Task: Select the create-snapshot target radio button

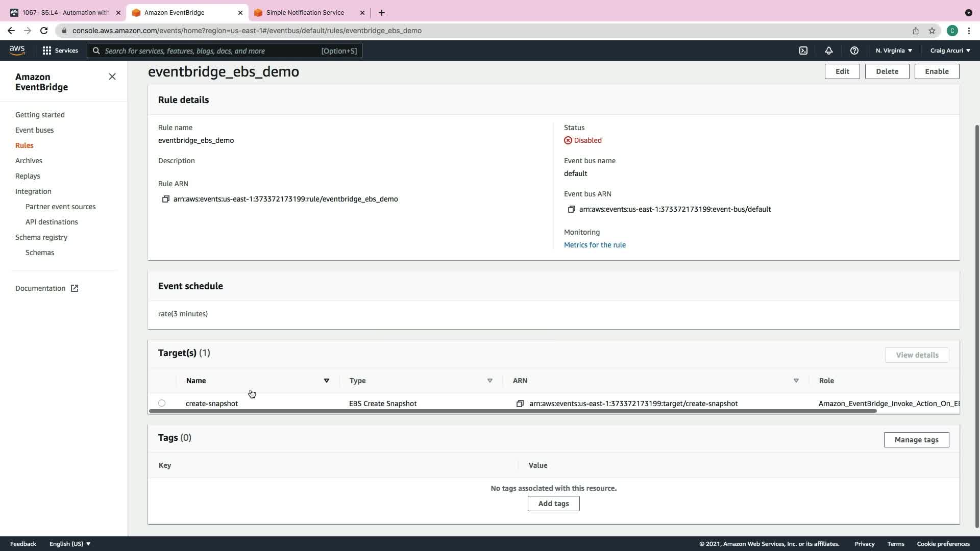Action: (162, 403)
